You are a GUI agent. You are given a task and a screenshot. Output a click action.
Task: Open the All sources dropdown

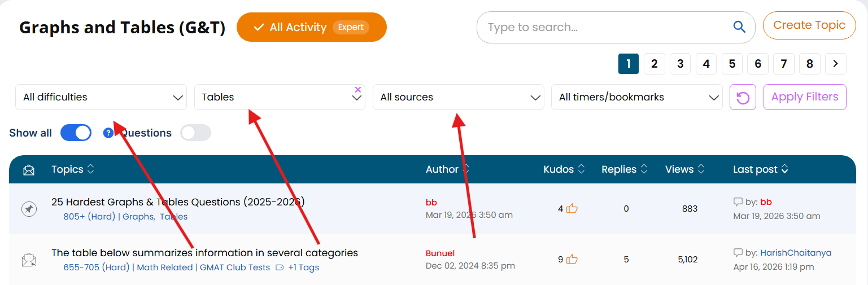click(x=458, y=97)
